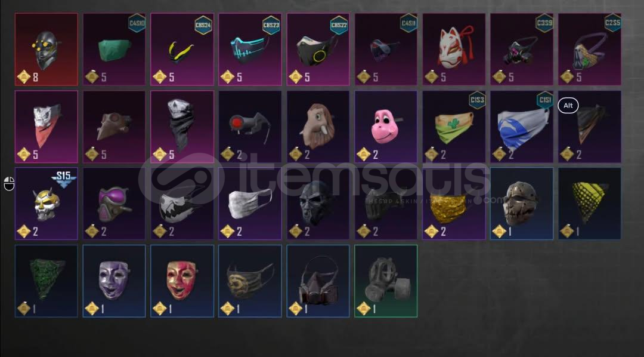Select the white kitsune fox mask
Image resolution: width=644 pixels, height=357 pixels.
point(454,50)
